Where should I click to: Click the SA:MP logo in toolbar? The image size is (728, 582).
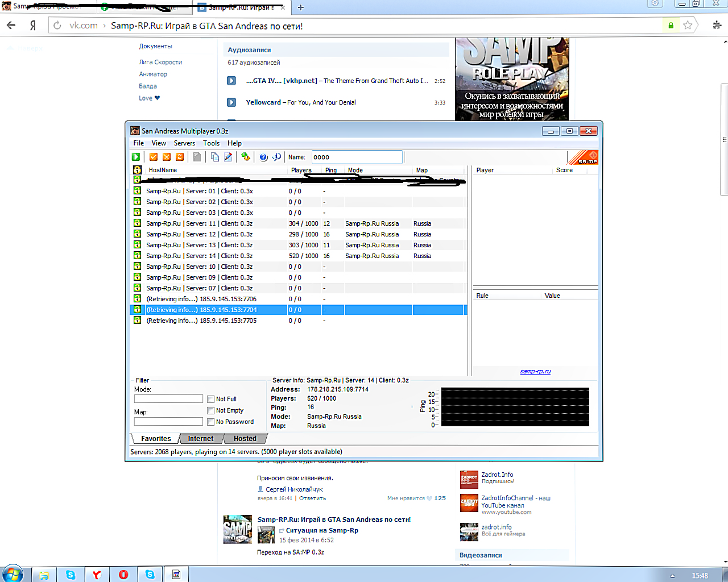click(583, 157)
